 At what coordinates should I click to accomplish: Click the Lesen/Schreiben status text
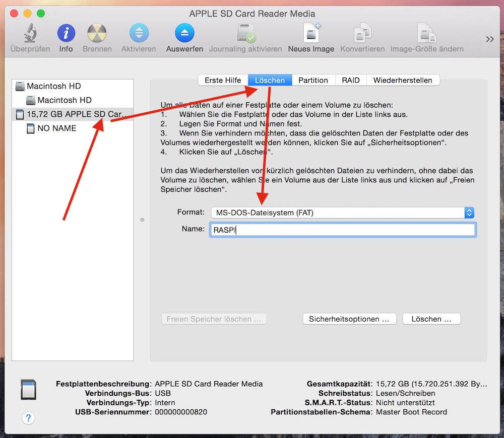405,393
